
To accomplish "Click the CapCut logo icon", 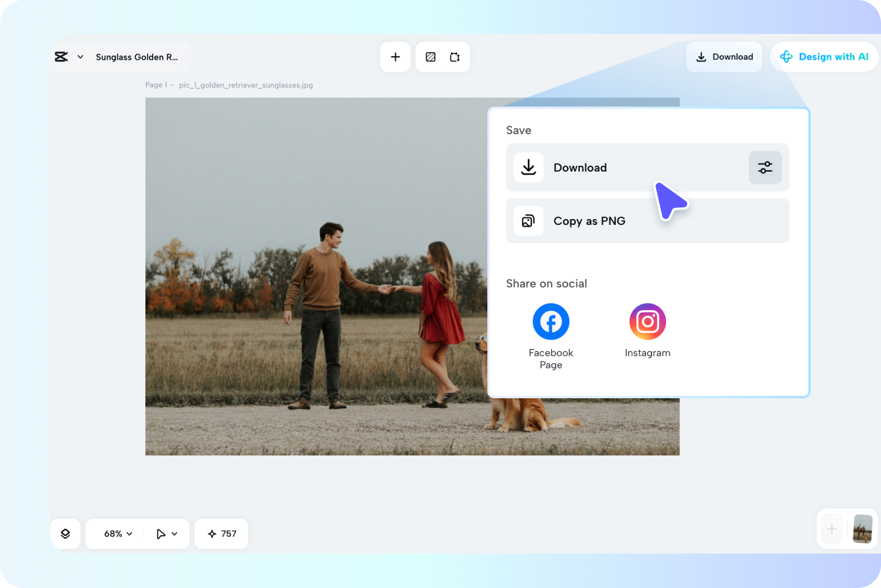I will 62,57.
